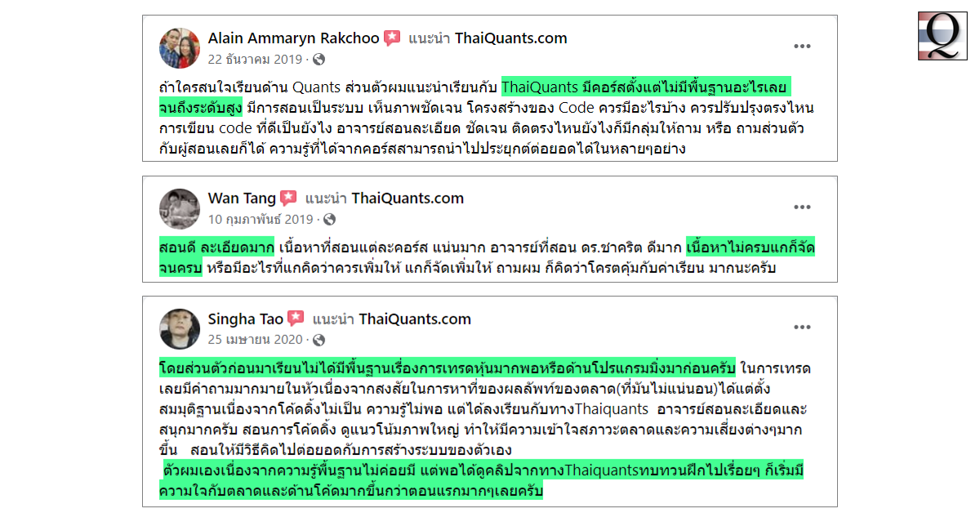This screenshot has width=980, height=513.
Task: Click the word 'แนะนำ' in Alain's review header
Action: [428, 38]
